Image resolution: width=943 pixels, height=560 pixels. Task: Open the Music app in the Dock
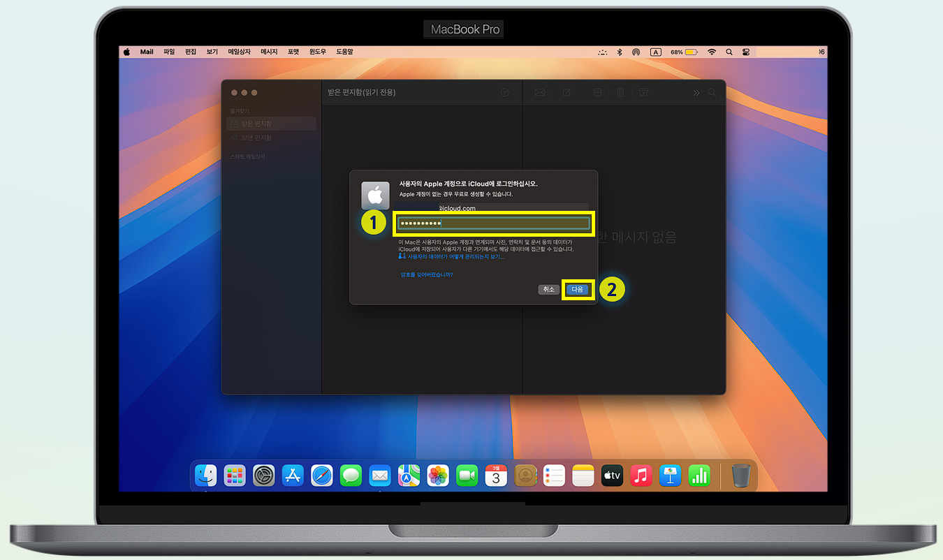[x=641, y=476]
